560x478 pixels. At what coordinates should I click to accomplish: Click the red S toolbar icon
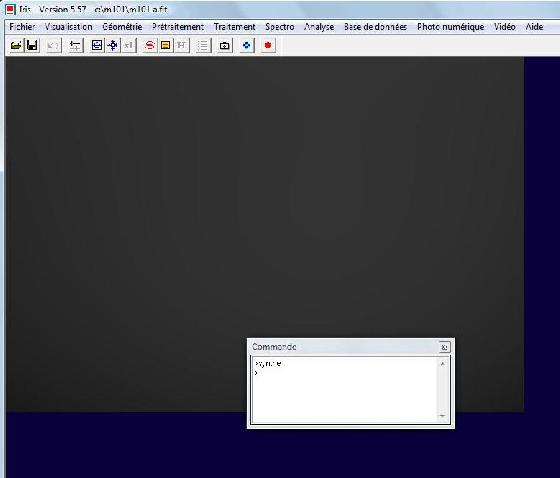(x=150, y=45)
